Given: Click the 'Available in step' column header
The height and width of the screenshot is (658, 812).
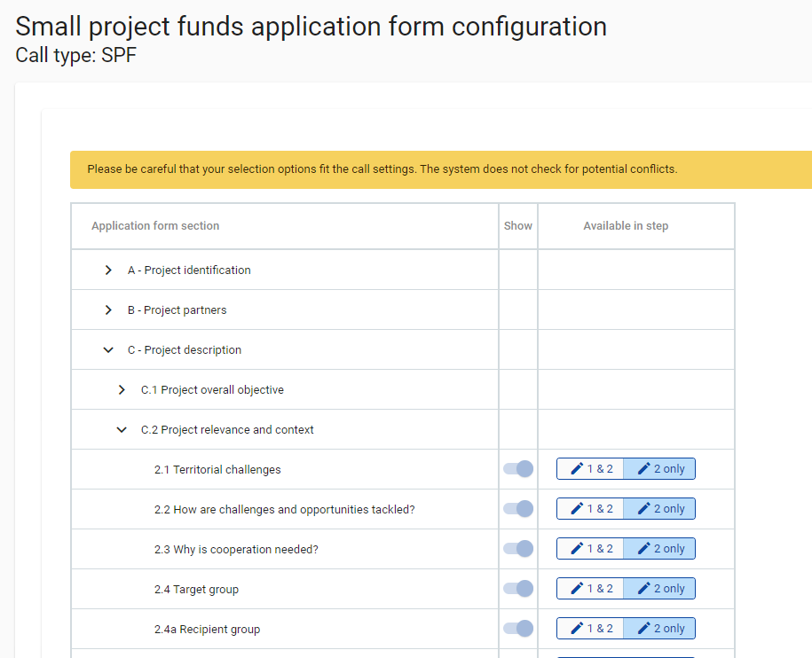Looking at the screenshot, I should (626, 226).
